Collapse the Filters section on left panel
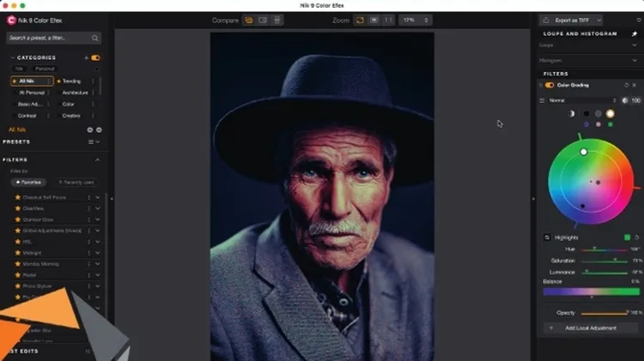The width and height of the screenshot is (644, 361). [x=97, y=159]
